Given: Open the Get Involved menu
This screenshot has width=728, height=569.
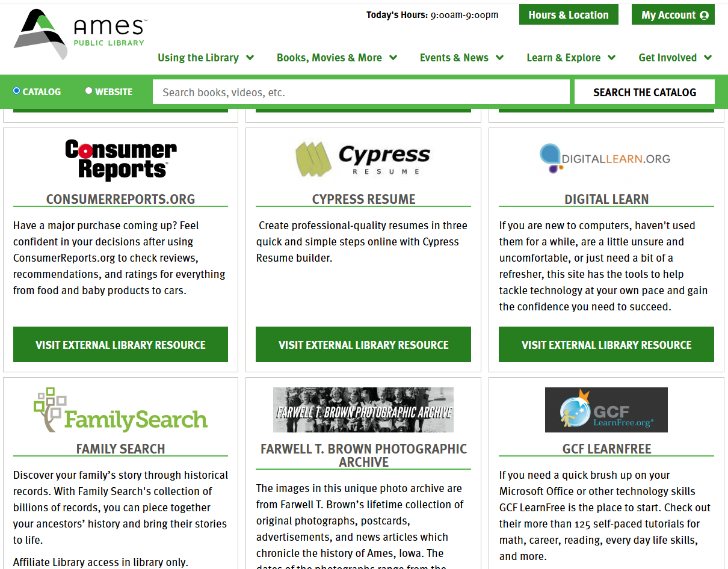Looking at the screenshot, I should 675,58.
